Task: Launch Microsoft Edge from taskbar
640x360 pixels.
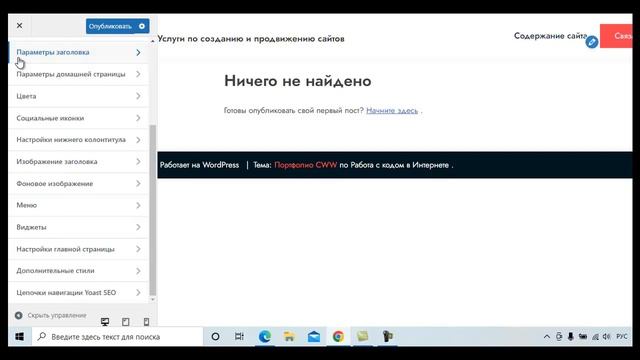Action: [x=264, y=337]
